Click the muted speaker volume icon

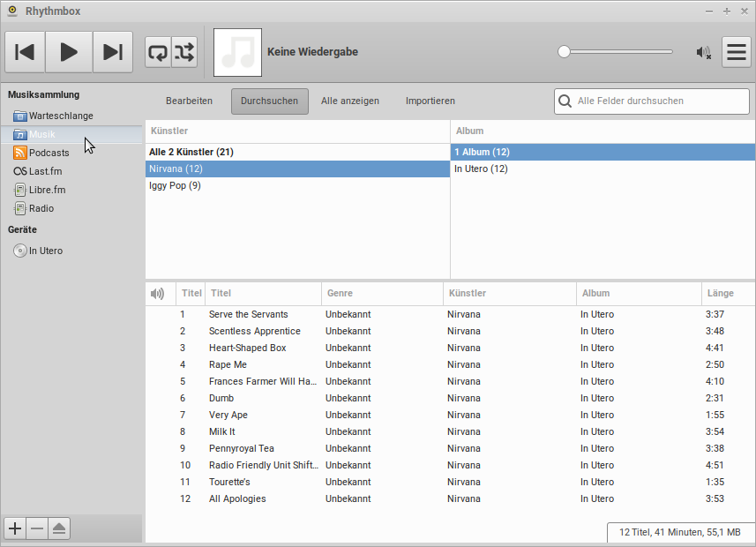703,52
